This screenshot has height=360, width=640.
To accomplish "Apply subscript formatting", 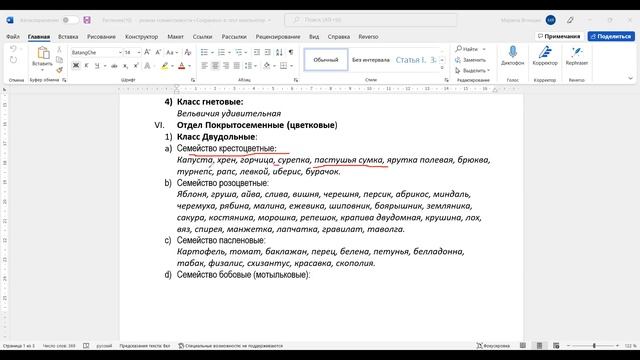I will (x=125, y=66).
